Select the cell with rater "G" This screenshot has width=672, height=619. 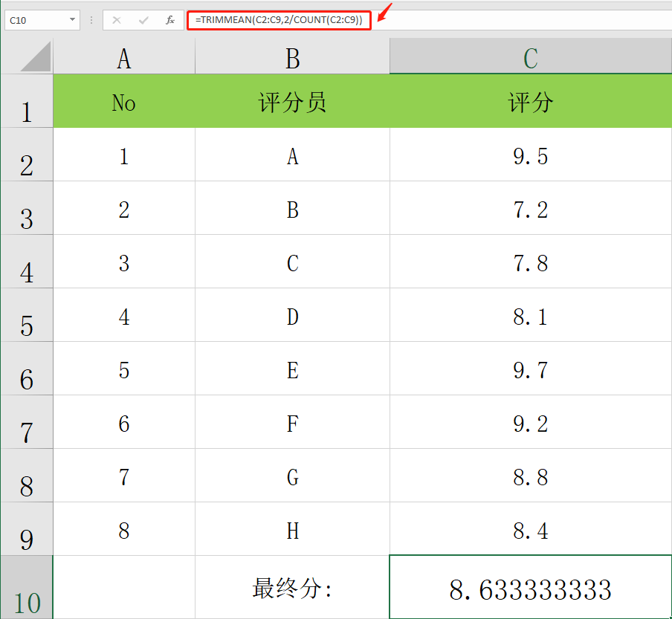point(292,476)
